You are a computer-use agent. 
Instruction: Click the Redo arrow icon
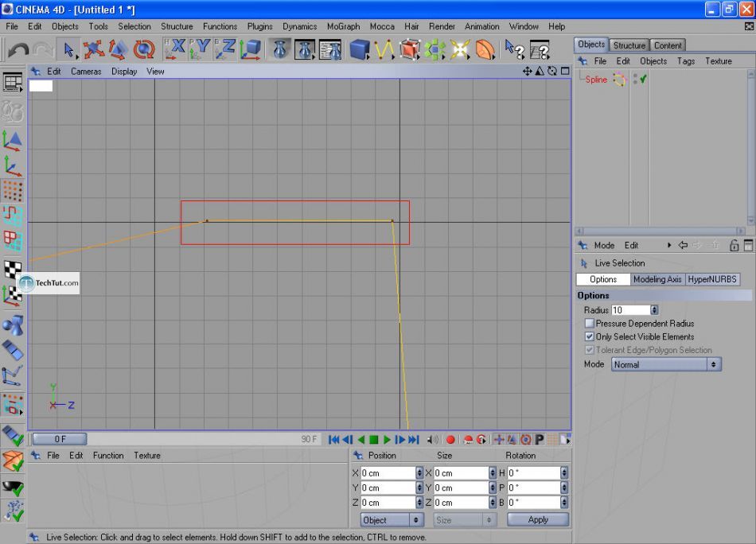[44, 49]
